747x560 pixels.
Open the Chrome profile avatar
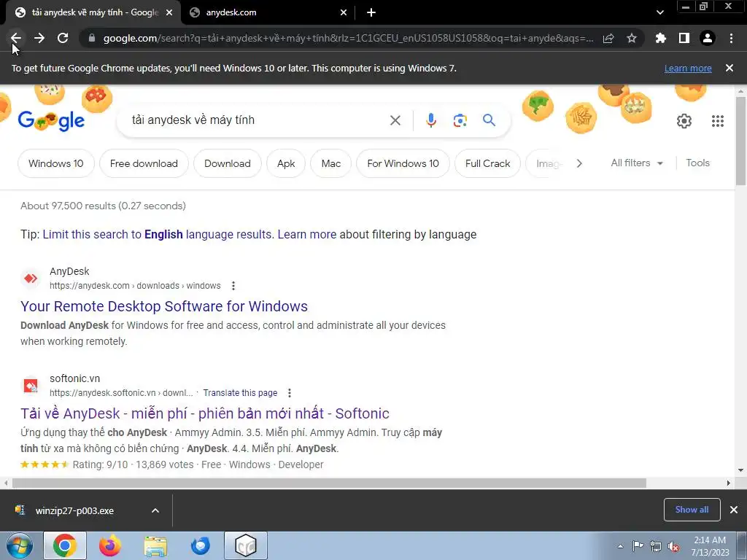click(x=708, y=38)
